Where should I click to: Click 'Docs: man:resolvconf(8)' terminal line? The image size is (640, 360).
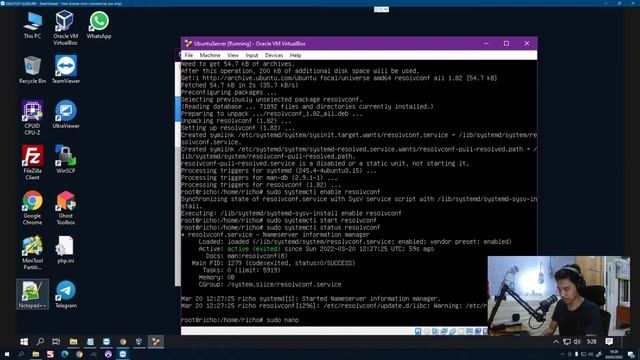pyautogui.click(x=247, y=256)
